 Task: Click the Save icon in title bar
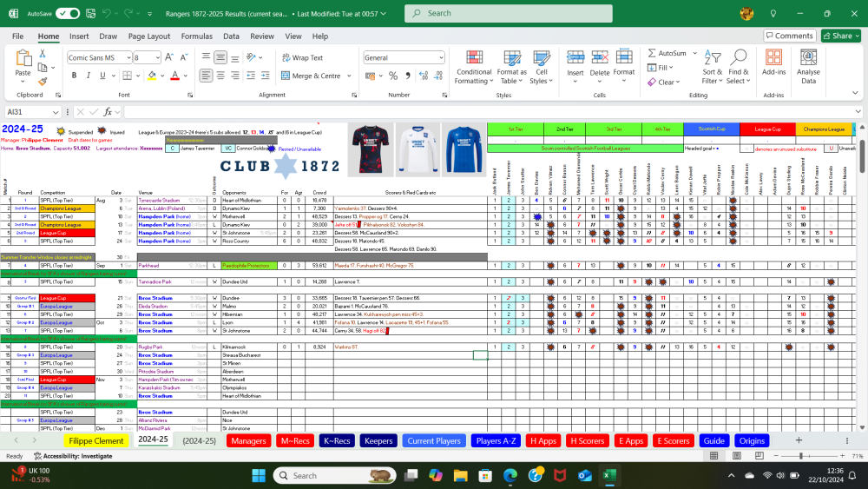pyautogui.click(x=91, y=13)
